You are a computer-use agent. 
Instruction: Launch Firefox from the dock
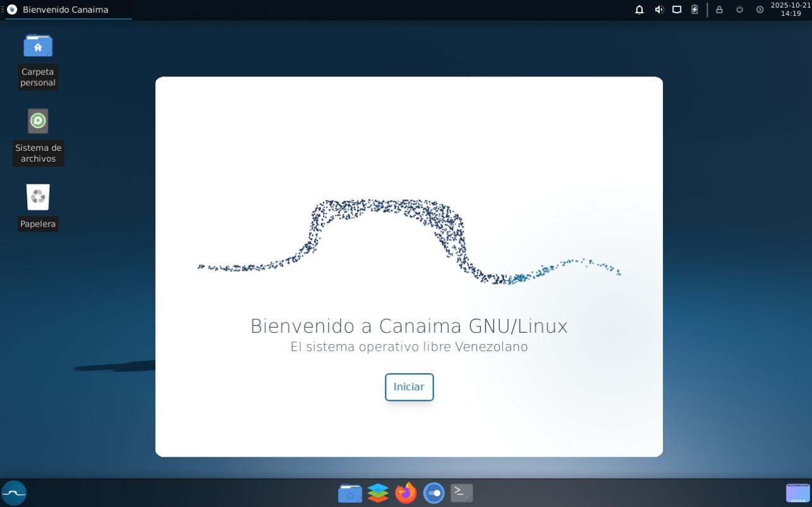click(406, 493)
